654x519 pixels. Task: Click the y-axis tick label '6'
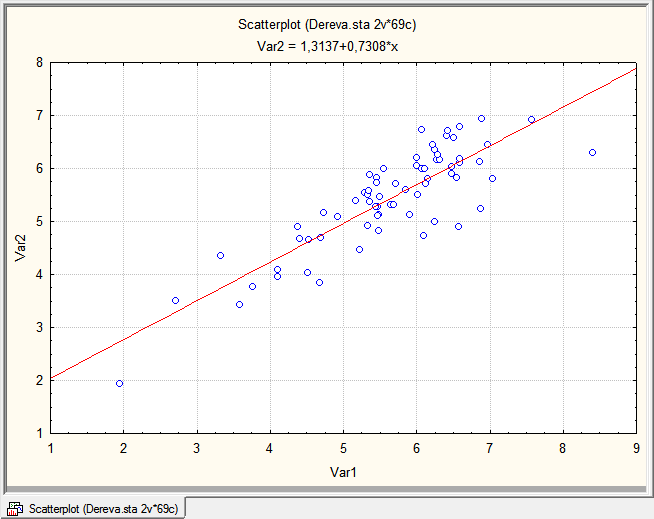point(40,169)
